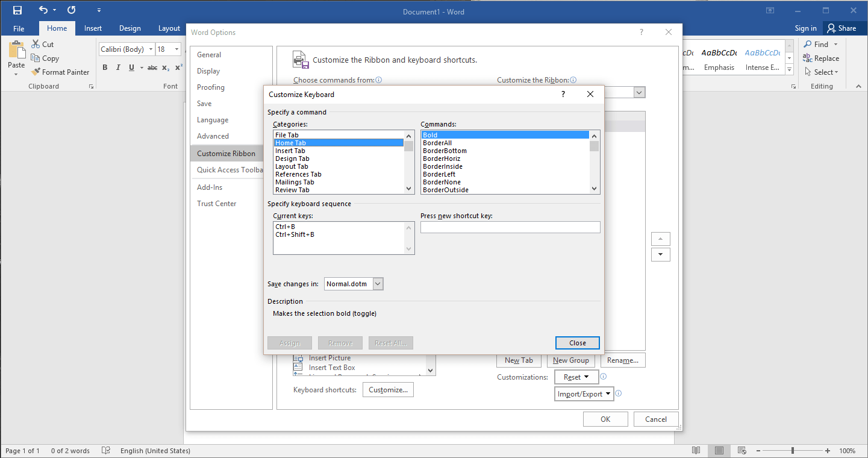Viewport: 868px width, 458px height.
Task: Click the New Group button
Action: pos(570,360)
